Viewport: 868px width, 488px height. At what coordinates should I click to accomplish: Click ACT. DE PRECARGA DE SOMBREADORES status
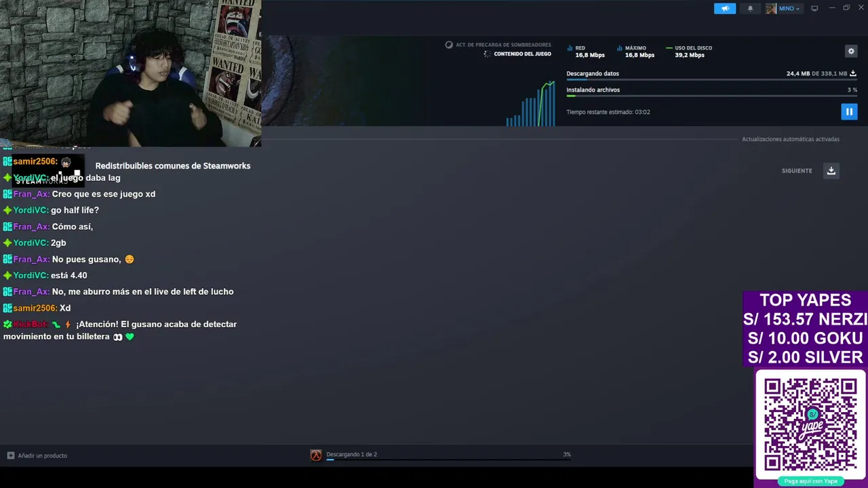[498, 45]
